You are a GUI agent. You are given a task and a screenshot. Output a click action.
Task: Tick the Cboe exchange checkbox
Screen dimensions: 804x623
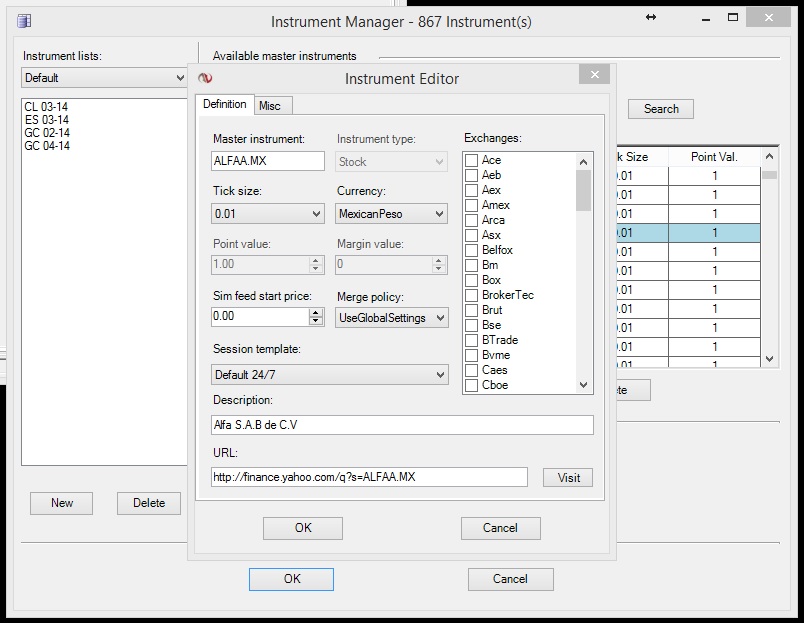(x=472, y=385)
